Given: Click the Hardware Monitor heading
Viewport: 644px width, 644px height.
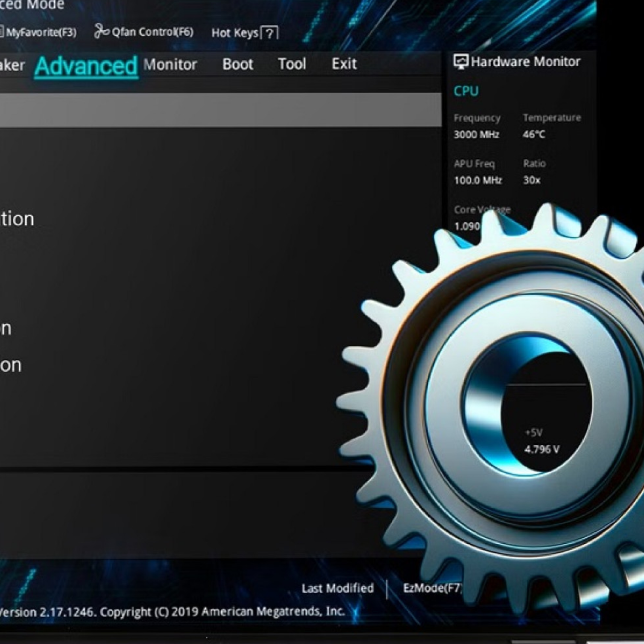Looking at the screenshot, I should 525,62.
